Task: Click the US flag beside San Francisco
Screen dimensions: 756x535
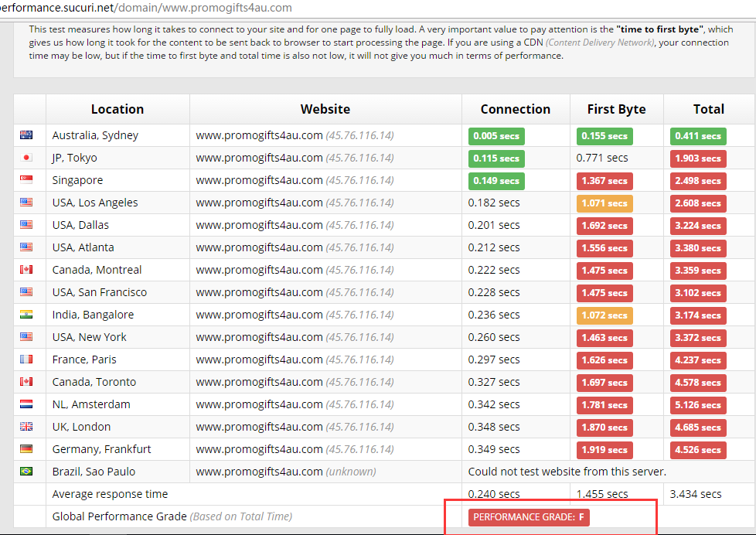Action: tap(26, 292)
